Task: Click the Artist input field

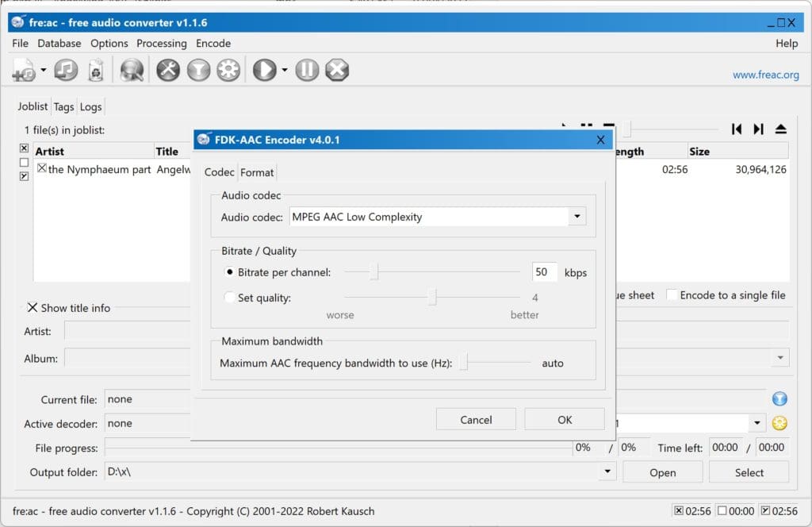Action: tap(128, 331)
